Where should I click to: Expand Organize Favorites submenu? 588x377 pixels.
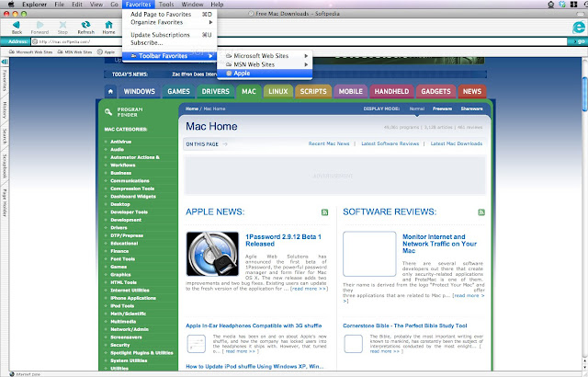(210, 22)
